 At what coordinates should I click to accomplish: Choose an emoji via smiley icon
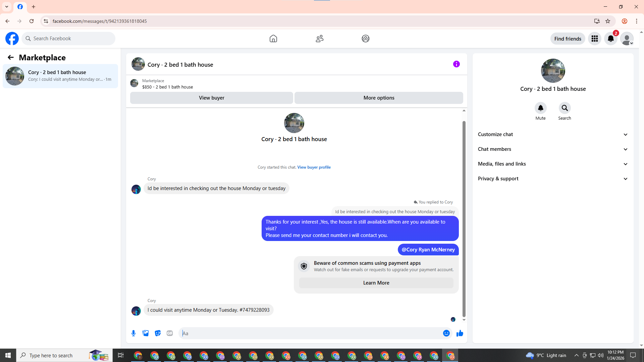click(x=446, y=333)
